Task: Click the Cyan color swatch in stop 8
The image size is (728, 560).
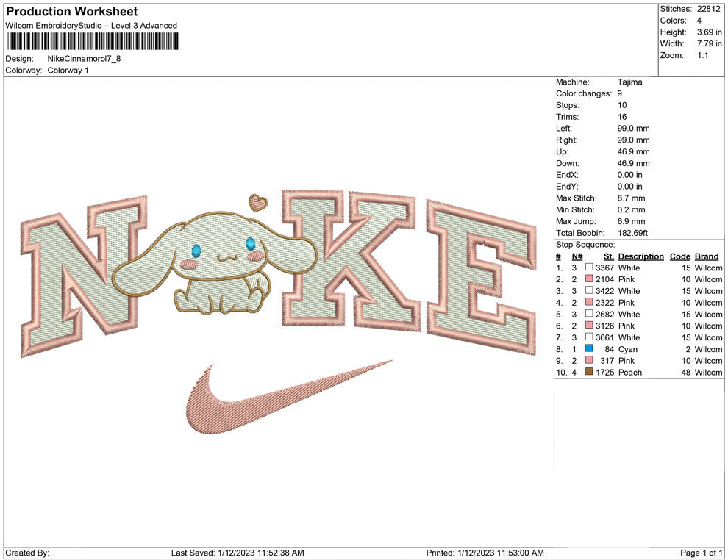Action: tap(589, 349)
